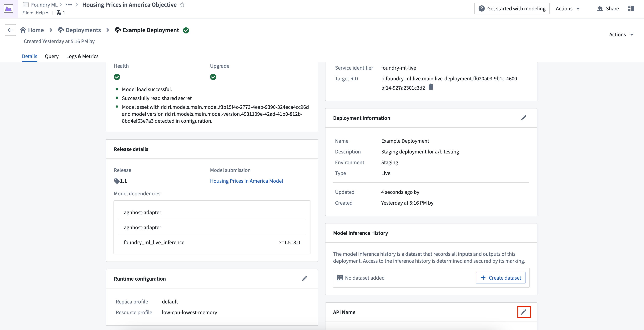644x330 pixels.
Task: Open the File menu
Action: click(x=27, y=13)
